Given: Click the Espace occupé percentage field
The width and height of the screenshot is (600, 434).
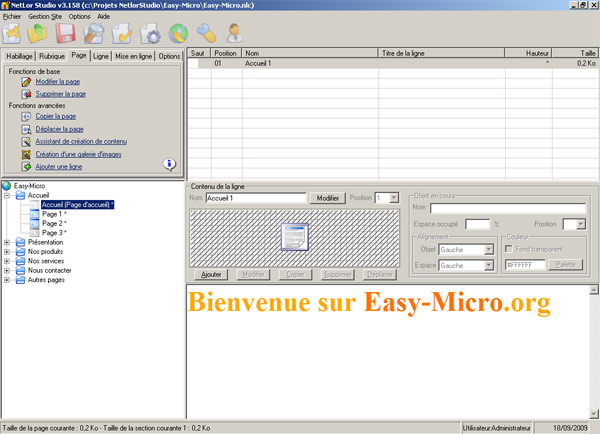Looking at the screenshot, I should 478,224.
